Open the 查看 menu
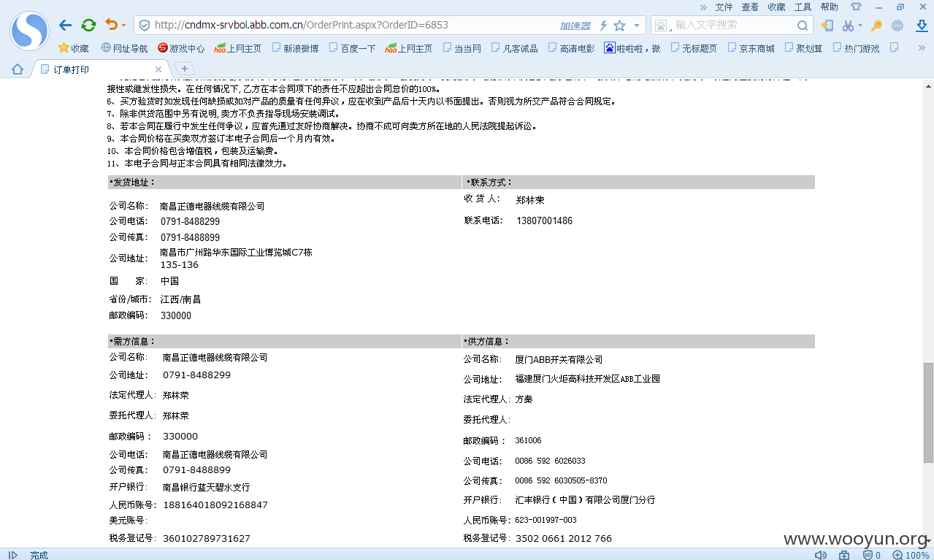934x560 pixels. 750,7
